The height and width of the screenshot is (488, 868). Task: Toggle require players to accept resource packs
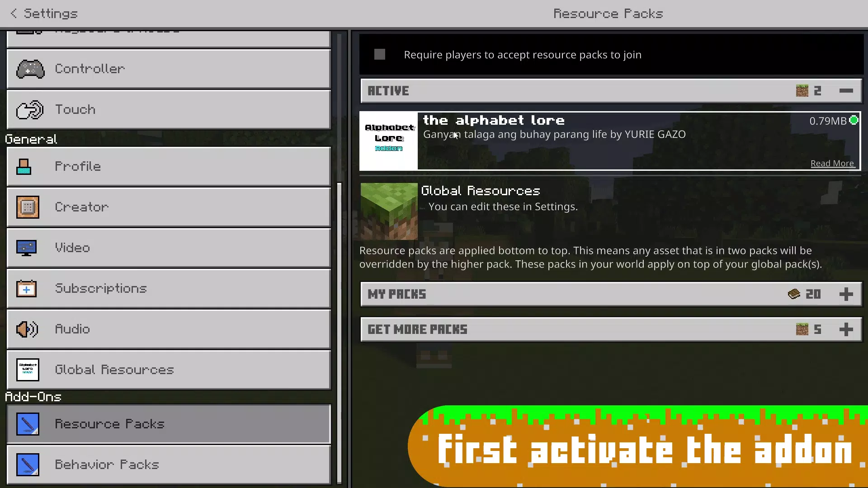380,54
